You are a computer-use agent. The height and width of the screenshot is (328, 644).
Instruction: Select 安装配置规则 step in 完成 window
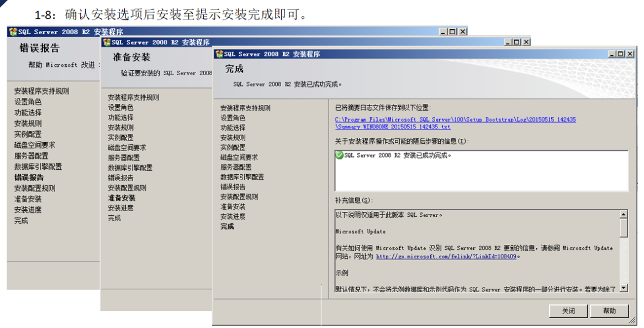[x=239, y=197]
